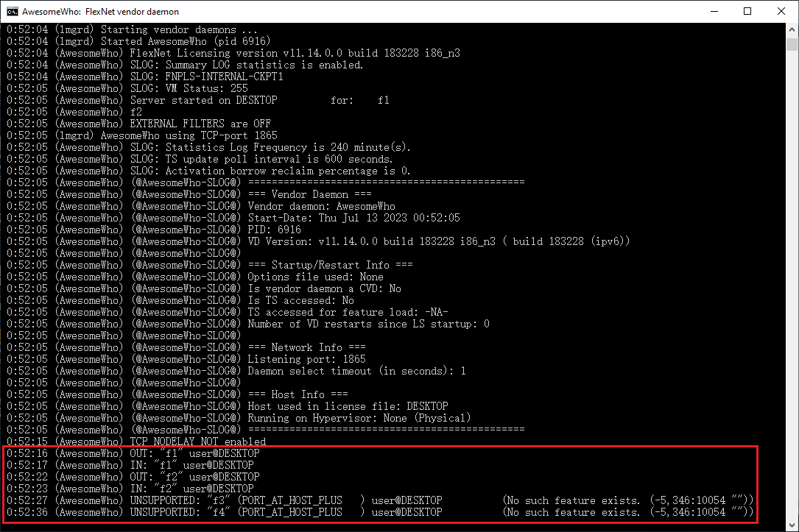This screenshot has width=799, height=532.
Task: Click 'Is vendor daemon a CVD: No'
Action: coord(324,288)
